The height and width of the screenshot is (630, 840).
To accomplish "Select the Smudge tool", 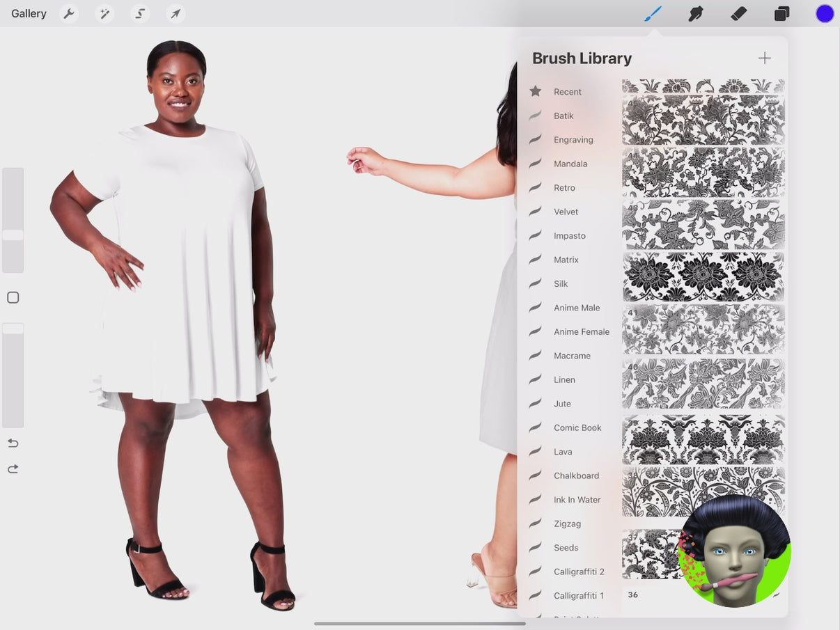I will (x=695, y=14).
